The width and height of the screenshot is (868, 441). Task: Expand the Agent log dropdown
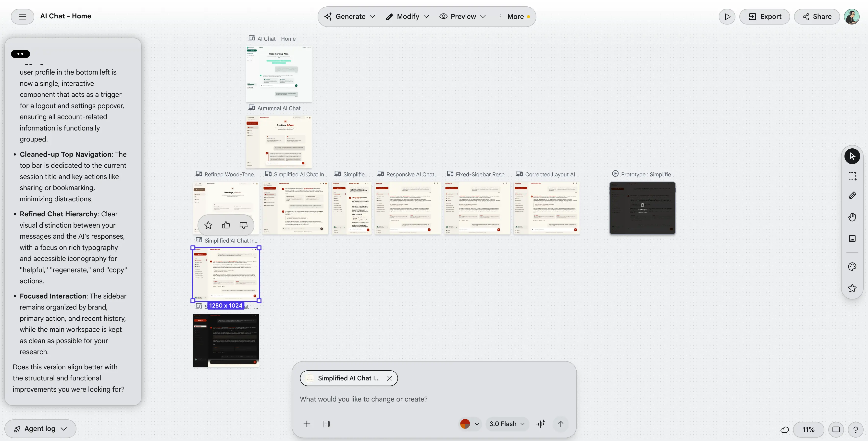[x=40, y=428]
